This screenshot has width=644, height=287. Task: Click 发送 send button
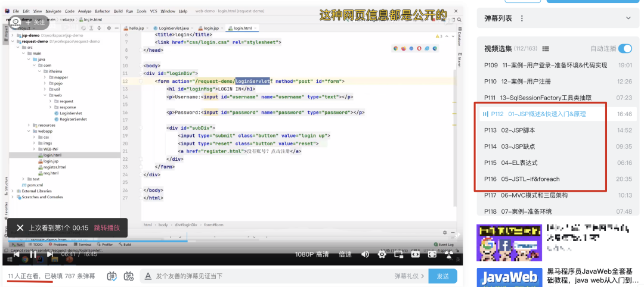(x=442, y=276)
